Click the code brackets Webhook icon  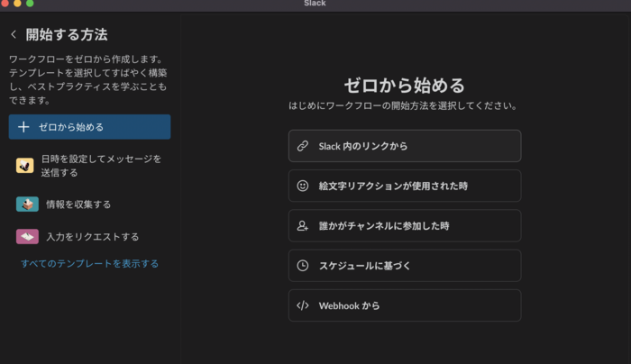[303, 305]
